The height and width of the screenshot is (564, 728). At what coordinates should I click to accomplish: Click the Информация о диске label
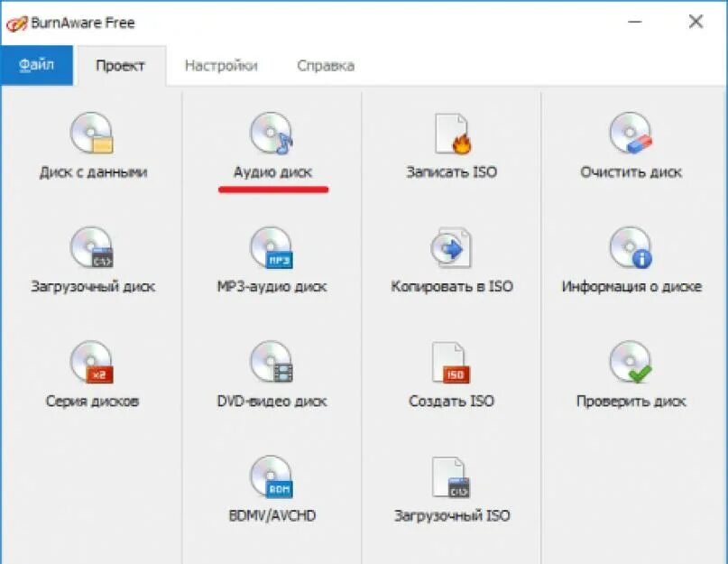pos(631,287)
